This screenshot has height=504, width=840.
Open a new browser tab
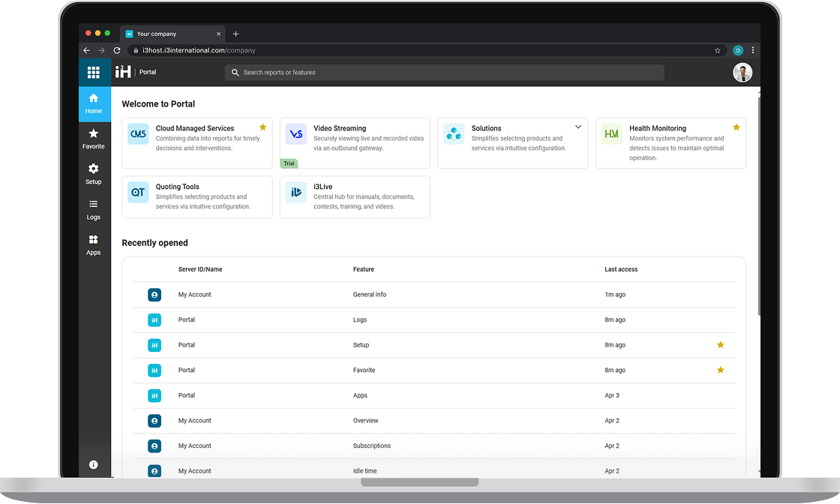tap(235, 34)
